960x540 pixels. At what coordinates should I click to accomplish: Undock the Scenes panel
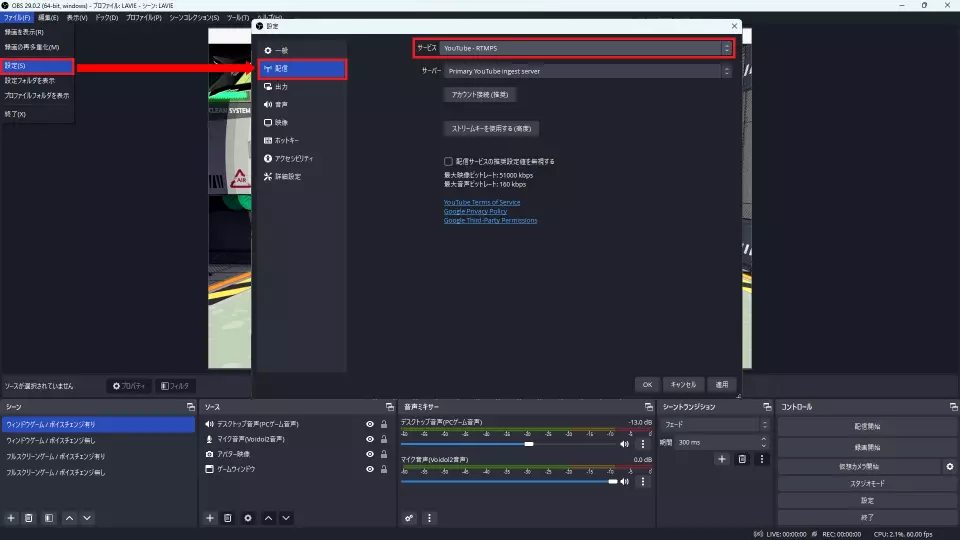tap(190, 407)
